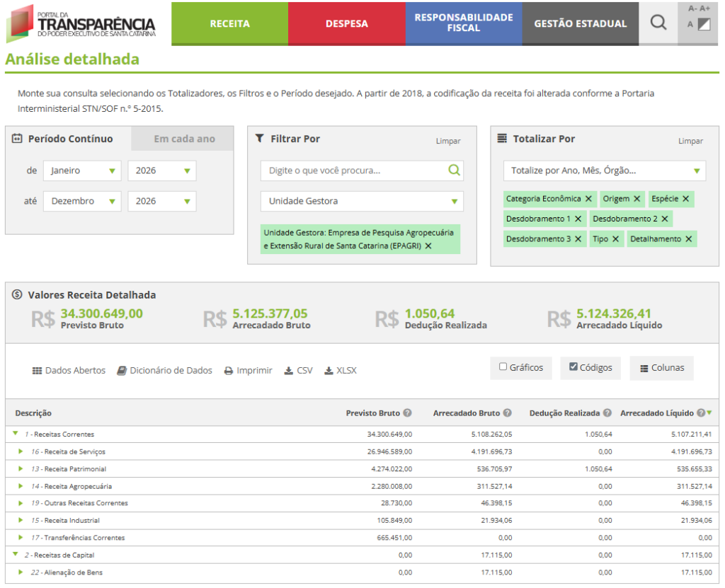The image size is (725, 588).
Task: Download data as XLSX
Action: point(341,371)
